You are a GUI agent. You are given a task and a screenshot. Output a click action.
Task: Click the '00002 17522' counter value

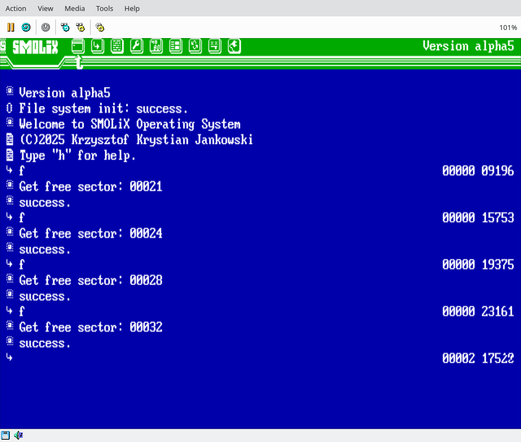click(x=478, y=359)
